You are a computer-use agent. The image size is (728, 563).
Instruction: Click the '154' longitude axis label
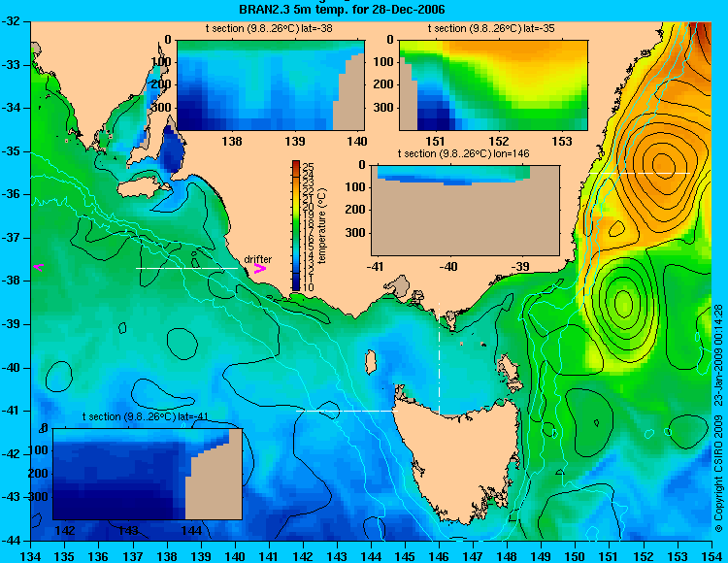(711, 556)
